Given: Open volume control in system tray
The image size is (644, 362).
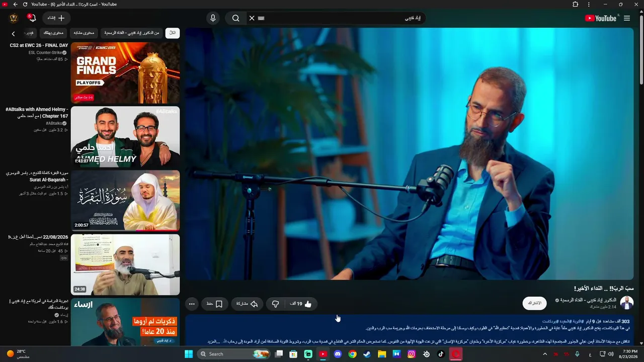Looking at the screenshot, I should 611,354.
